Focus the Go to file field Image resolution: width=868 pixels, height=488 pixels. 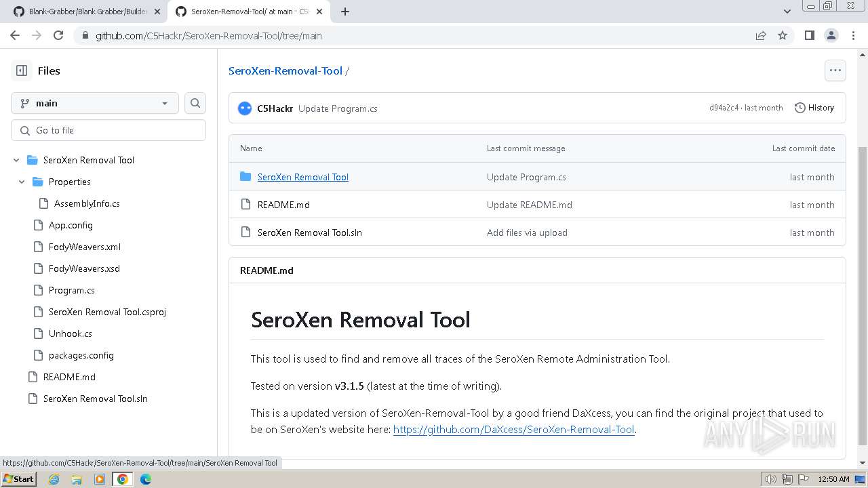coord(108,130)
